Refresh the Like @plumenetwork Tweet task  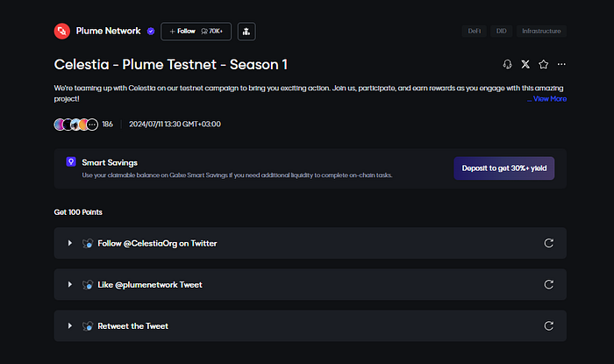[548, 284]
